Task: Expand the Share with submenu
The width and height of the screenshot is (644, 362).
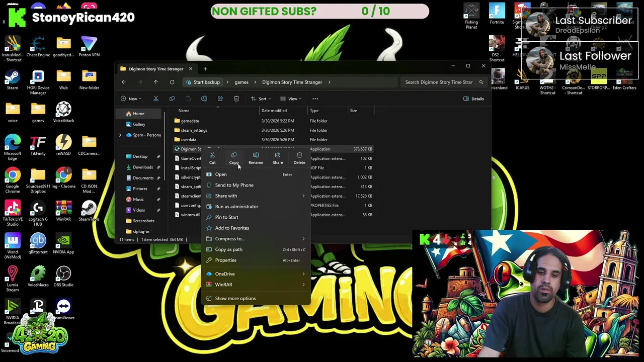Action: [256, 196]
